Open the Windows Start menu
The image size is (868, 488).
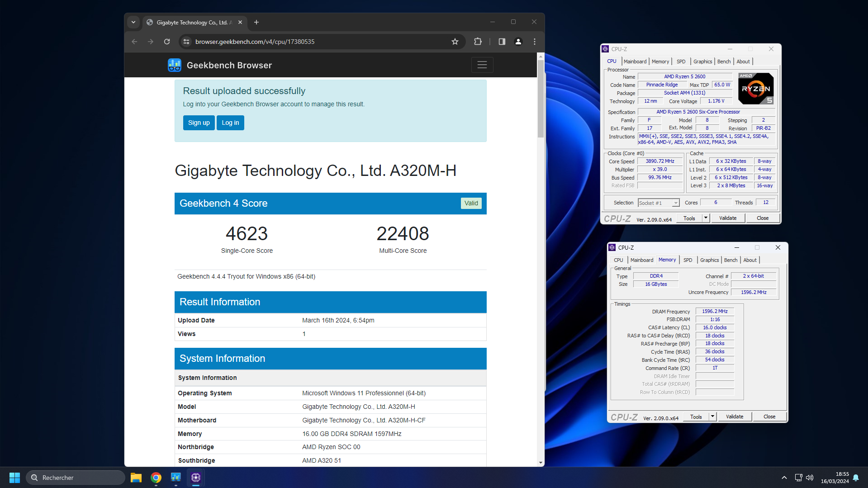tap(14, 478)
